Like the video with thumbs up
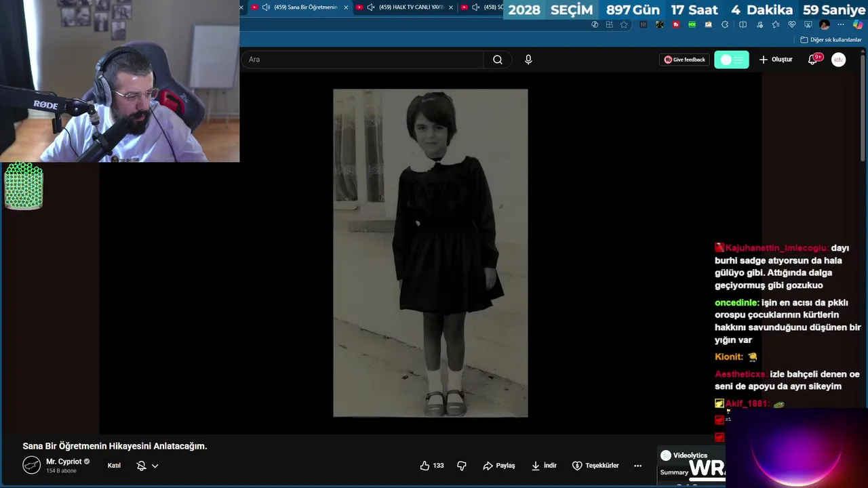Screen dimensions: 868x488 point(431,466)
